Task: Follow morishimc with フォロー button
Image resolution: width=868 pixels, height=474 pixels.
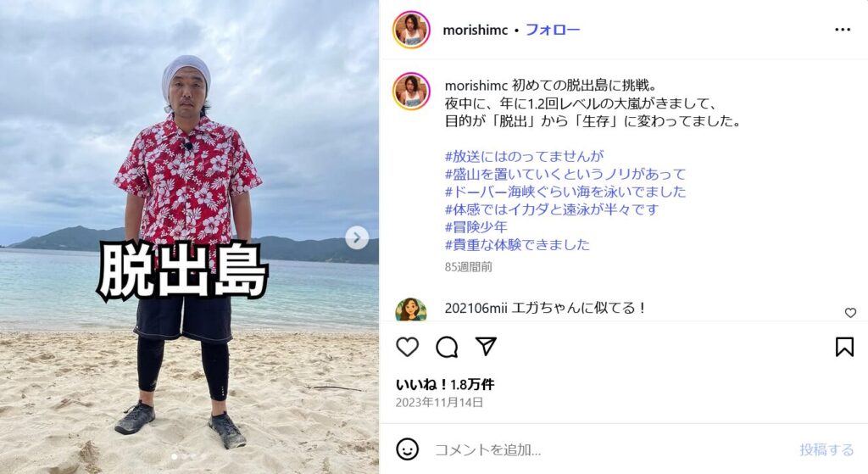Action: click(553, 30)
